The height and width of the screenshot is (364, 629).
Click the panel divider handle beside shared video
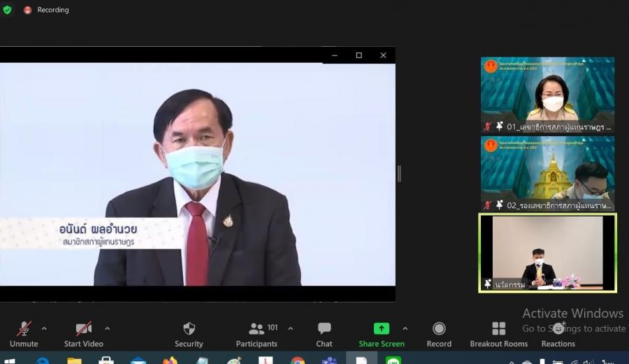(x=399, y=174)
